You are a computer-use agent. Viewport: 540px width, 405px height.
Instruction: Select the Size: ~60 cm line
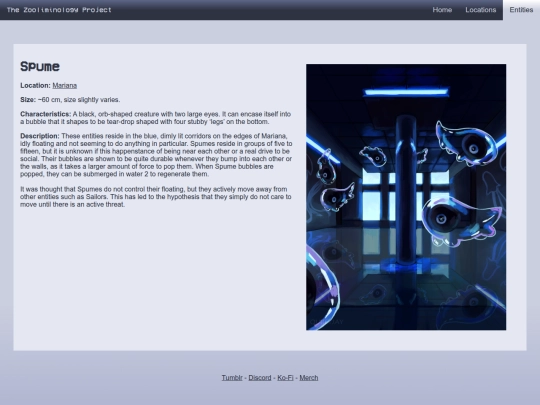click(70, 100)
